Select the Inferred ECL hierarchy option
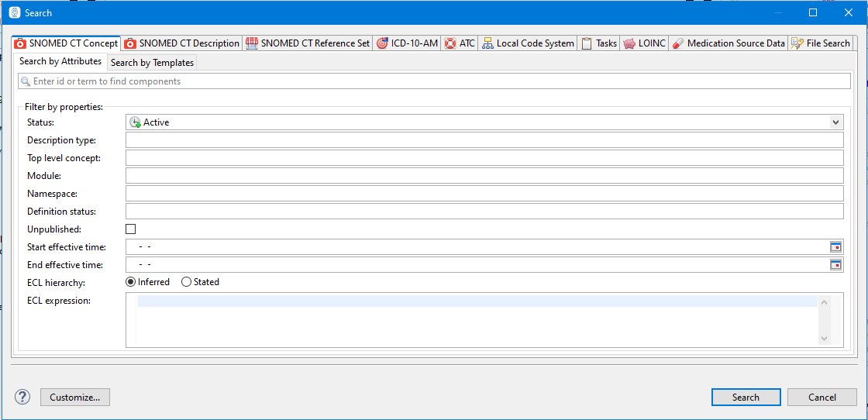This screenshot has height=420, width=868. 131,282
